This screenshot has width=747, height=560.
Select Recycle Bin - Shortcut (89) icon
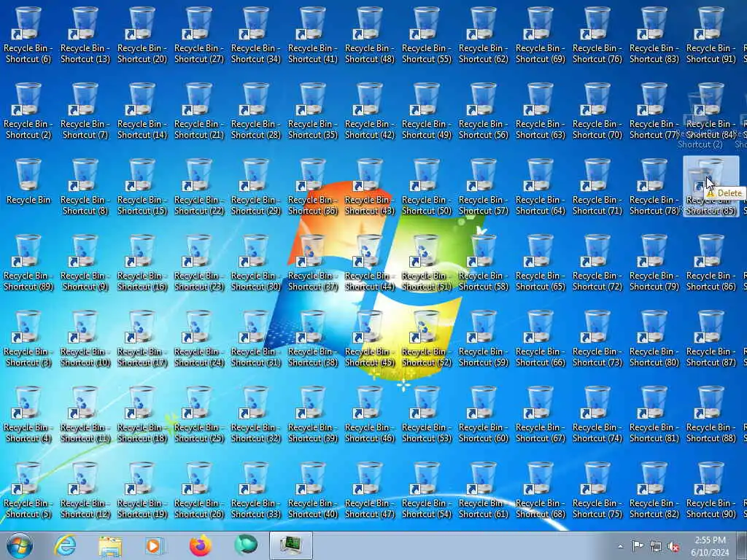point(28,262)
